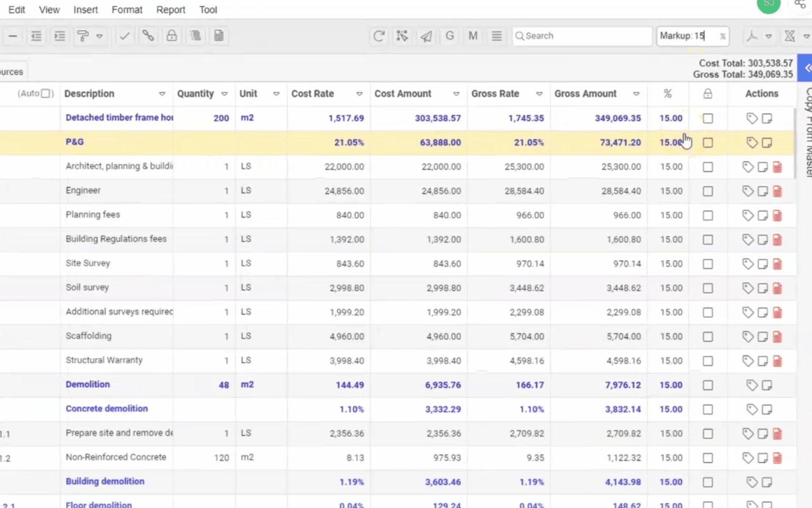The image size is (812, 508).
Task: Select the Demolition section row name
Action: tap(88, 384)
